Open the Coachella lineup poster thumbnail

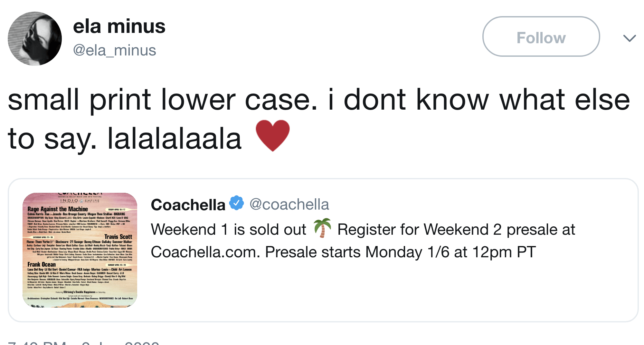[x=80, y=250]
